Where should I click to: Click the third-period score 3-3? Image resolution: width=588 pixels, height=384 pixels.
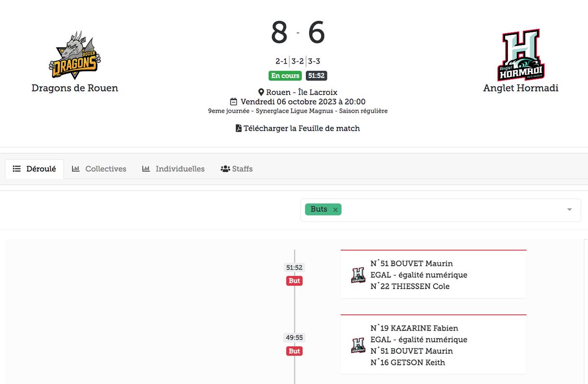point(314,61)
